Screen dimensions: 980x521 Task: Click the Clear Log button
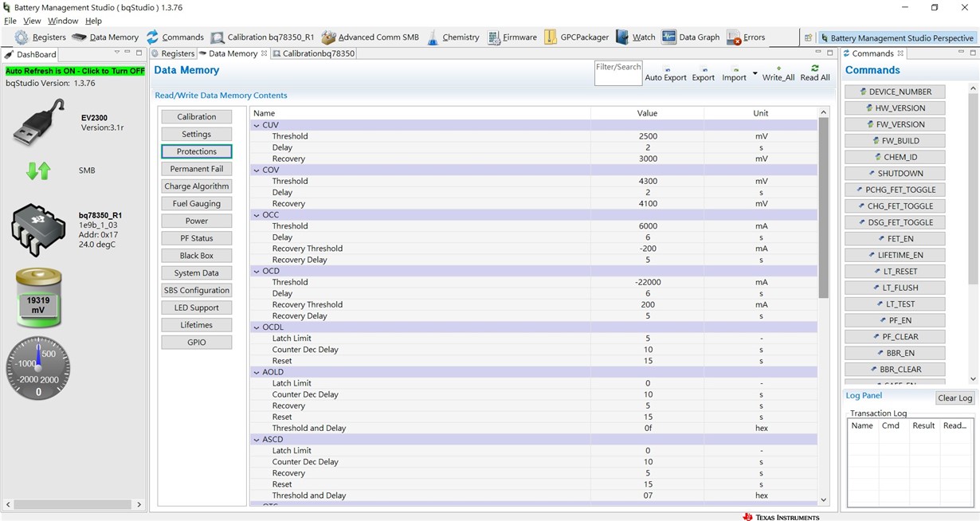coord(955,398)
